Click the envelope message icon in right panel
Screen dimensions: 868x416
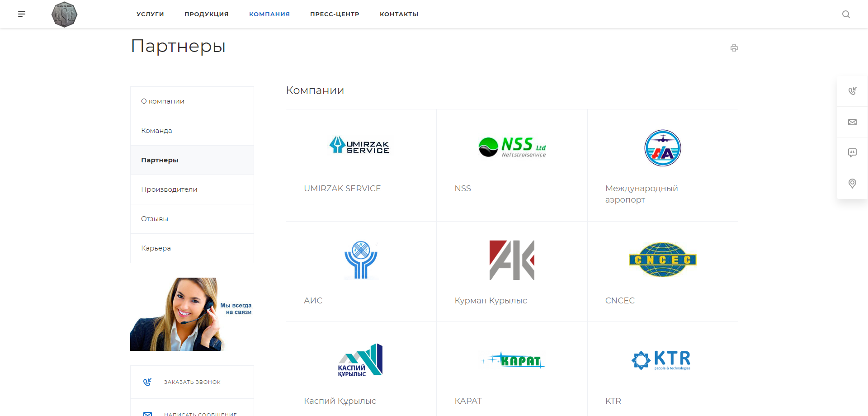click(852, 122)
